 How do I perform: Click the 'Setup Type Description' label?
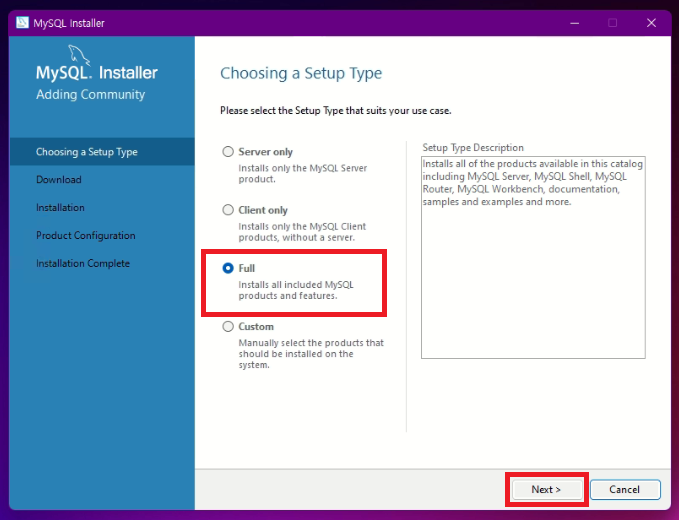[x=473, y=148]
